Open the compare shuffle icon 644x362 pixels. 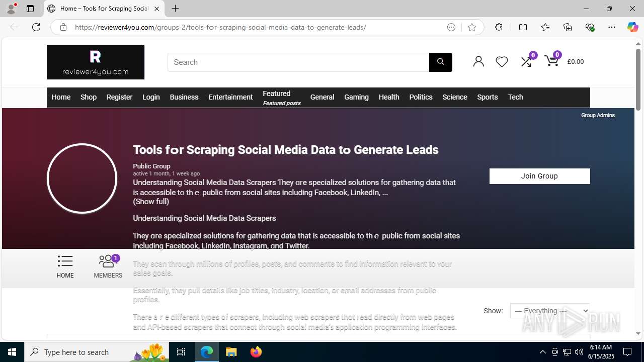pyautogui.click(x=526, y=61)
